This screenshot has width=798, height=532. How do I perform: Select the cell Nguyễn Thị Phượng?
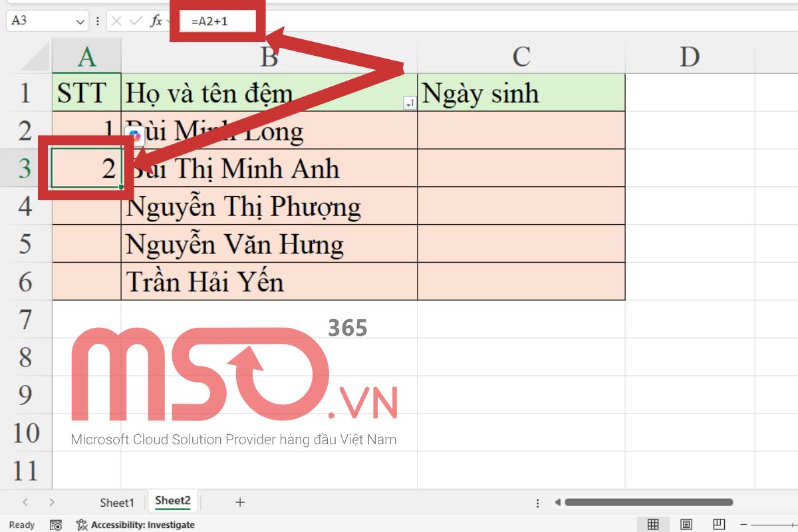pos(269,206)
